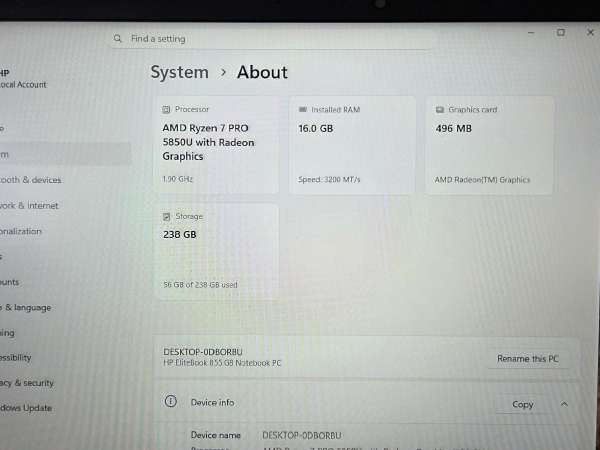Open the Graphics card tile
The width and height of the screenshot is (600, 450).
click(489, 145)
